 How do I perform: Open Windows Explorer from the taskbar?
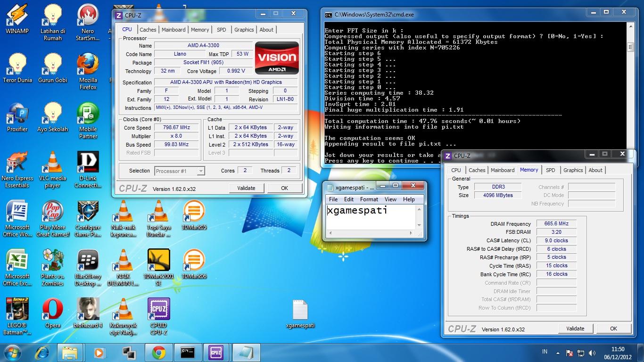click(70, 353)
